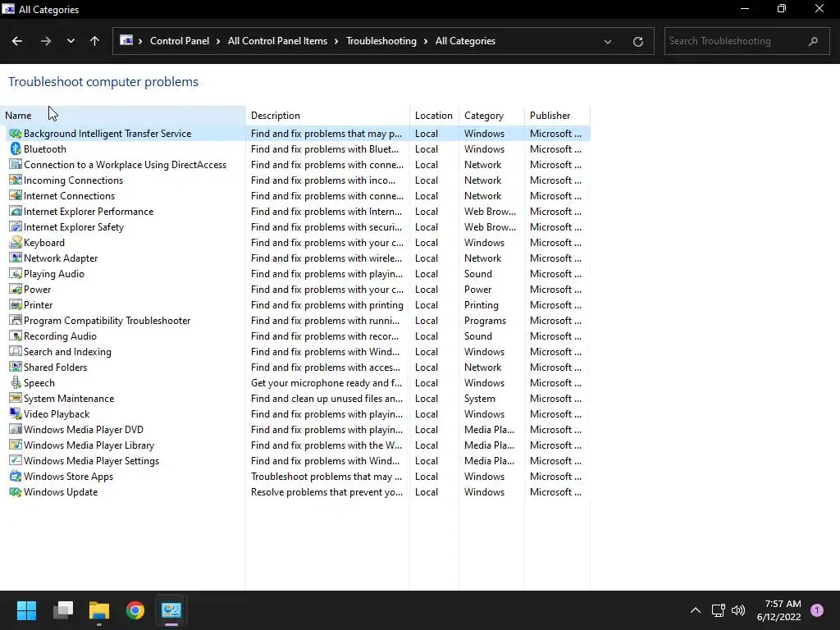Sort the list by Location column
This screenshot has height=630, width=840.
433,115
